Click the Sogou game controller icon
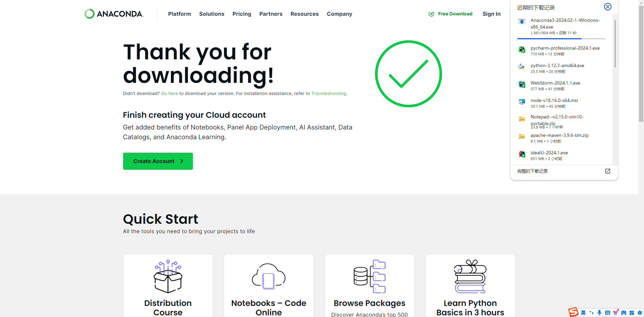Screen dimensions: 644x317 (x=624, y=313)
